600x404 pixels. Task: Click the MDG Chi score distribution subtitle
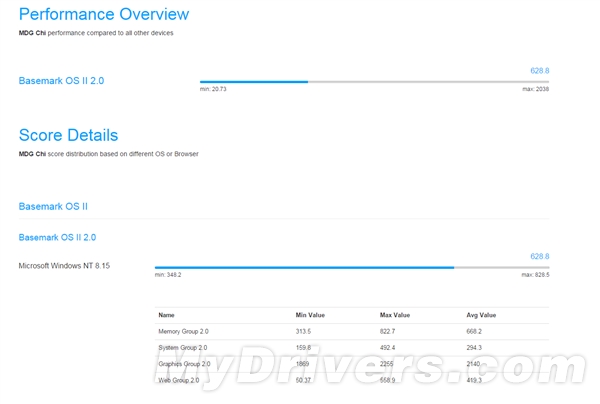(109, 154)
